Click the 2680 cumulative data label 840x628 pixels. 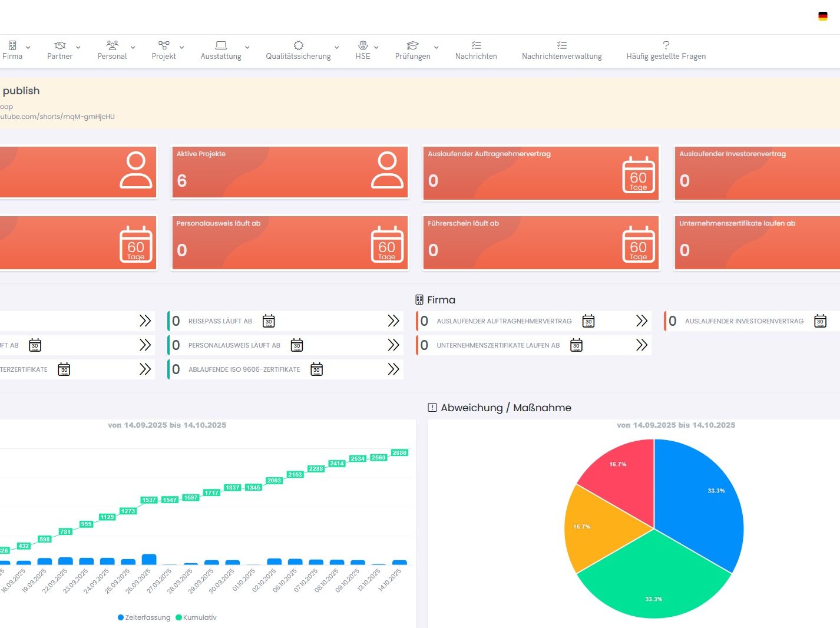(399, 452)
